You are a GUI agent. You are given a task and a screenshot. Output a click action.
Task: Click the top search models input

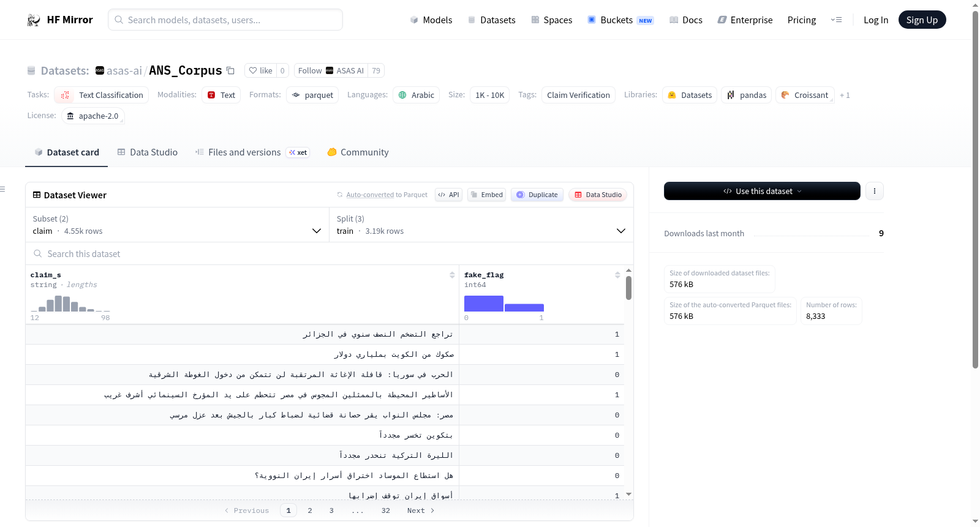click(x=225, y=20)
